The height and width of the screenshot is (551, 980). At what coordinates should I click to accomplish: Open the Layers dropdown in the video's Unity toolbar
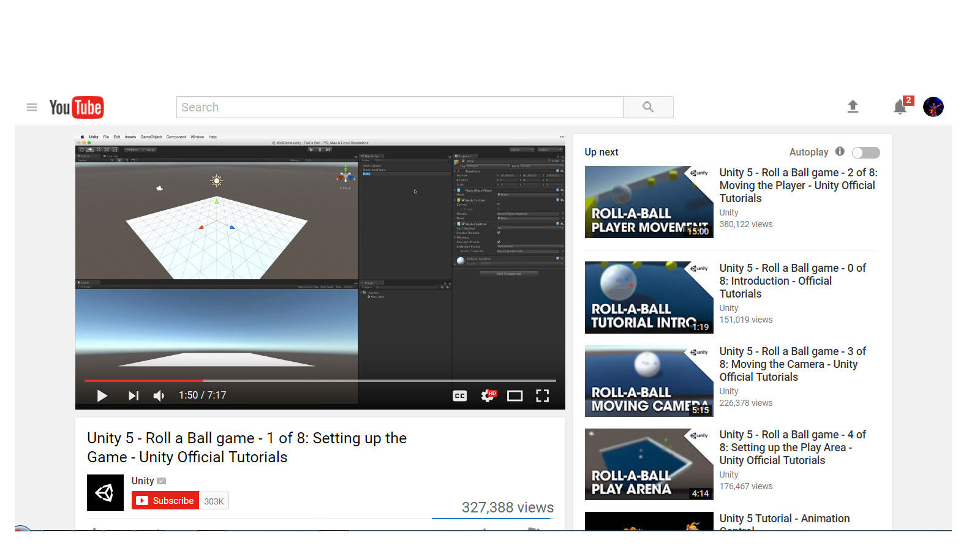[522, 149]
